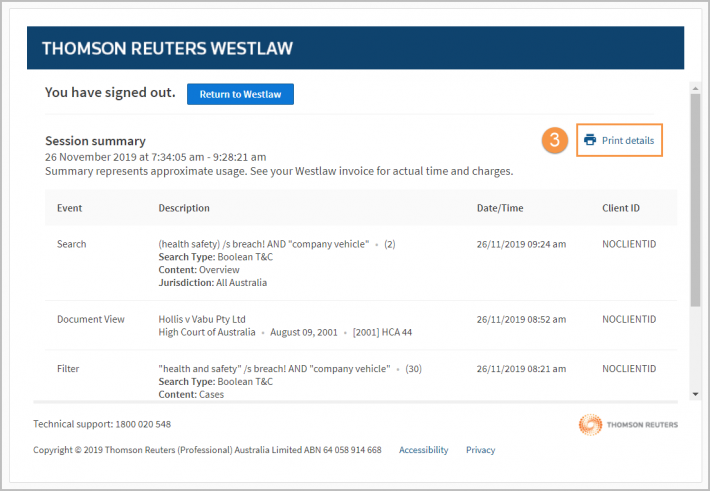Screen dimensions: 710x491
Task: Click the session date and time range text
Action: (155, 157)
